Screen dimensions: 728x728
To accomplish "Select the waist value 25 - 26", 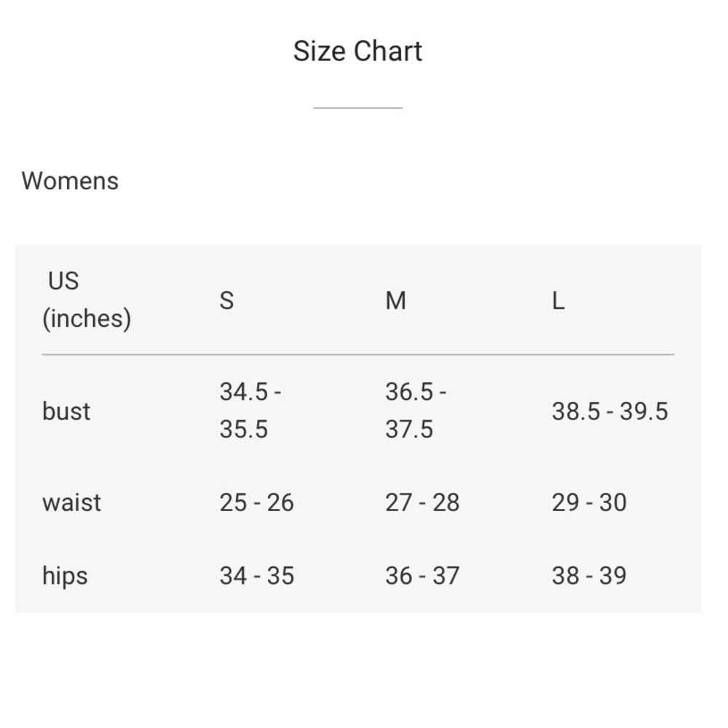I will [x=256, y=502].
